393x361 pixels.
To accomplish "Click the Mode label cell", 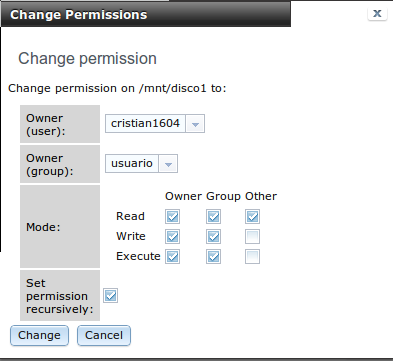I will 60,227.
